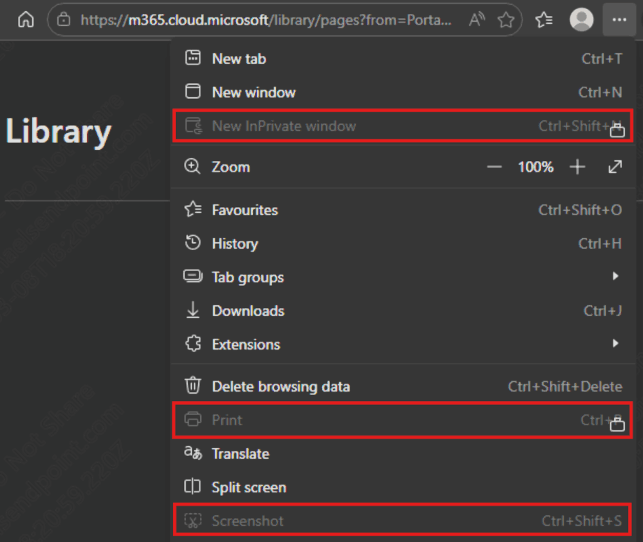643x542 pixels.
Task: Choose New window menu entry
Action: point(253,92)
